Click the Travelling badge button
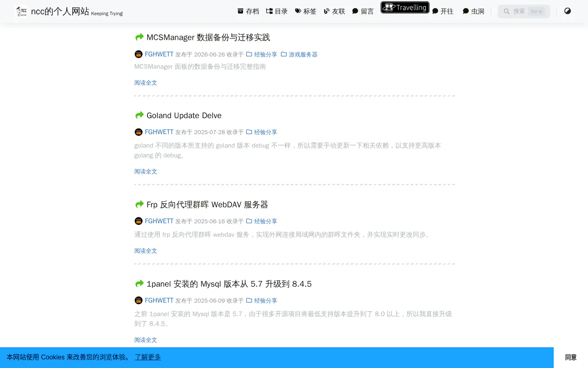This screenshot has height=368, width=588. [405, 7]
